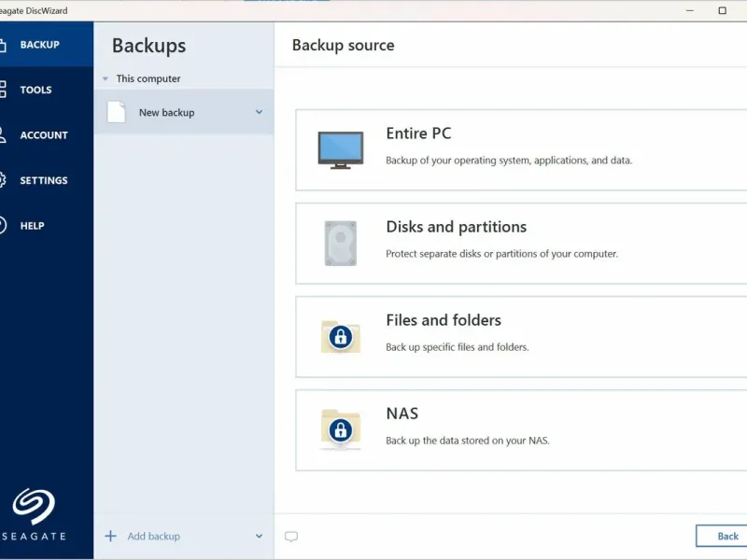The image size is (747, 560).
Task: Select the Backup sidebar tab
Action: [39, 45]
